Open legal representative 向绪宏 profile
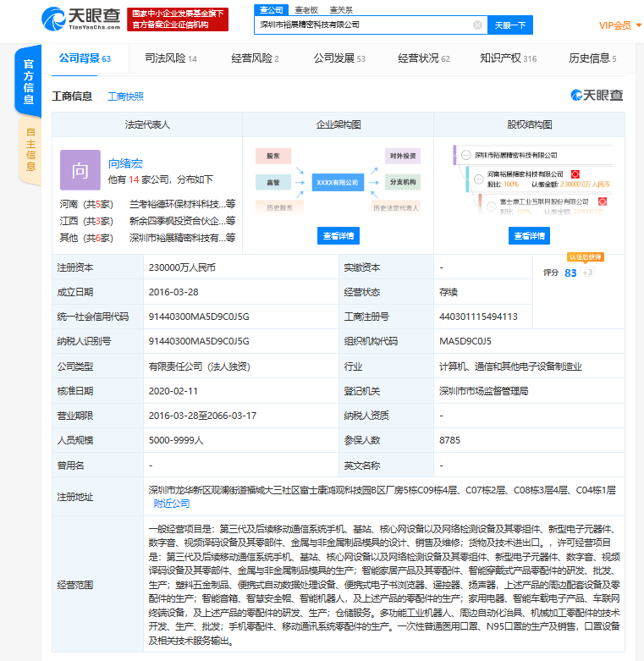 (125, 163)
